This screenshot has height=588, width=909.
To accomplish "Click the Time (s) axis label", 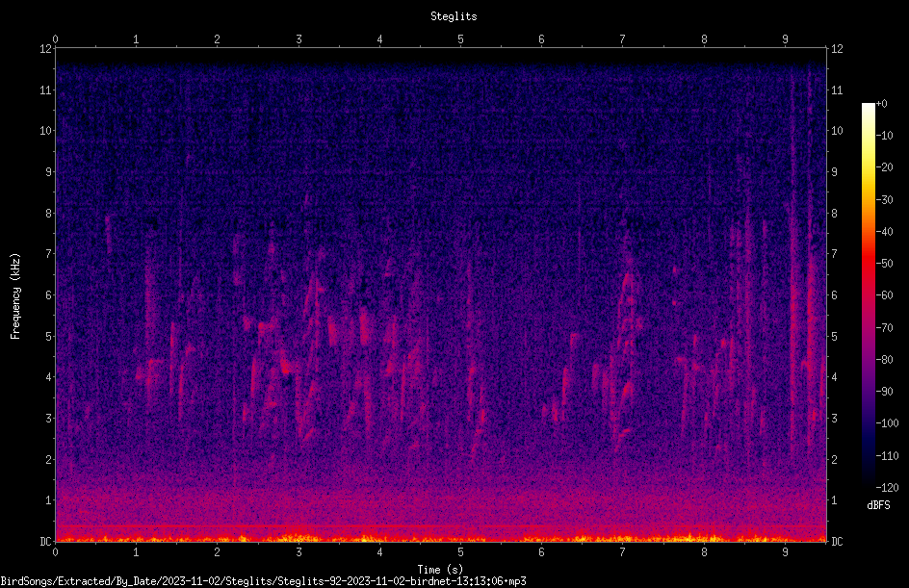I will click(x=441, y=570).
